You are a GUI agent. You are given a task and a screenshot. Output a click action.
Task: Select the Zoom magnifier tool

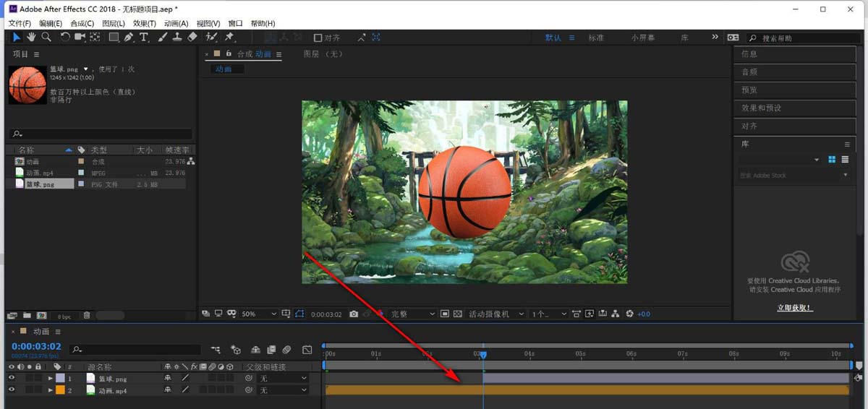(x=46, y=37)
